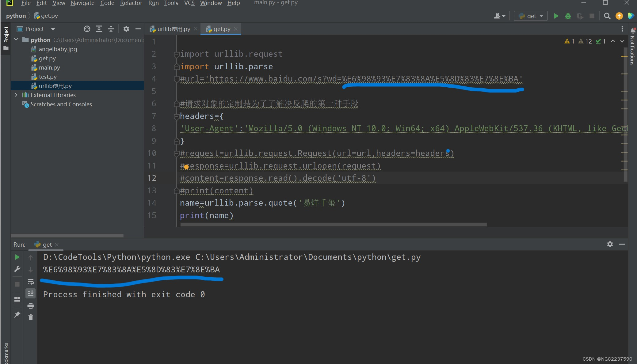Run the get script with green play button

click(556, 16)
